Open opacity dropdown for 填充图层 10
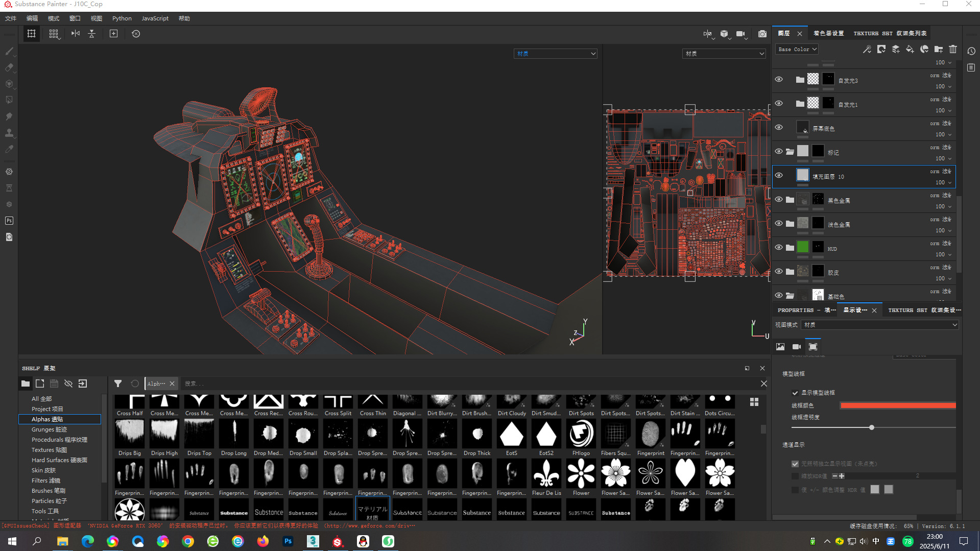Viewport: 980px width, 551px height. (943, 182)
